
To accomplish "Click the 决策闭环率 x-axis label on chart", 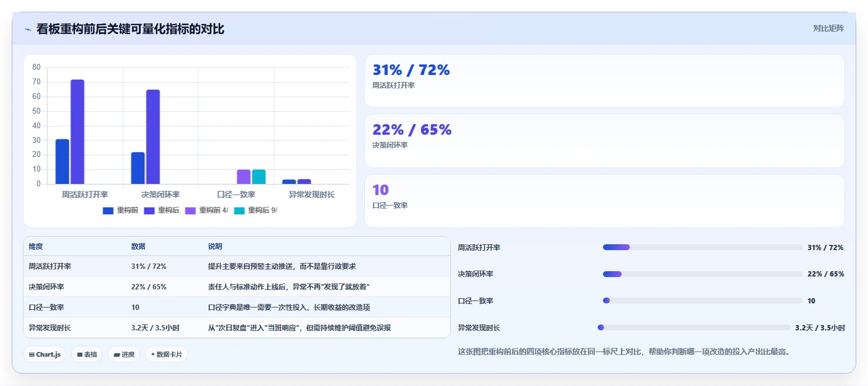I will pyautogui.click(x=161, y=194).
